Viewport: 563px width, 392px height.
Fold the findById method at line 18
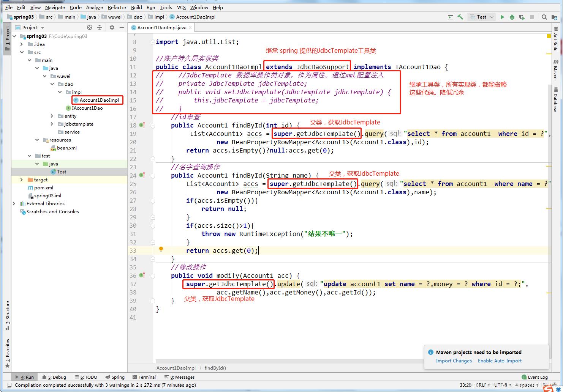(153, 125)
